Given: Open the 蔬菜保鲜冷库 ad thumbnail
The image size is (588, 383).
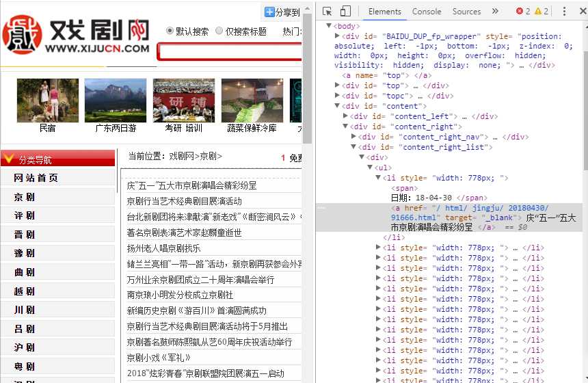Looking at the screenshot, I should point(252,100).
